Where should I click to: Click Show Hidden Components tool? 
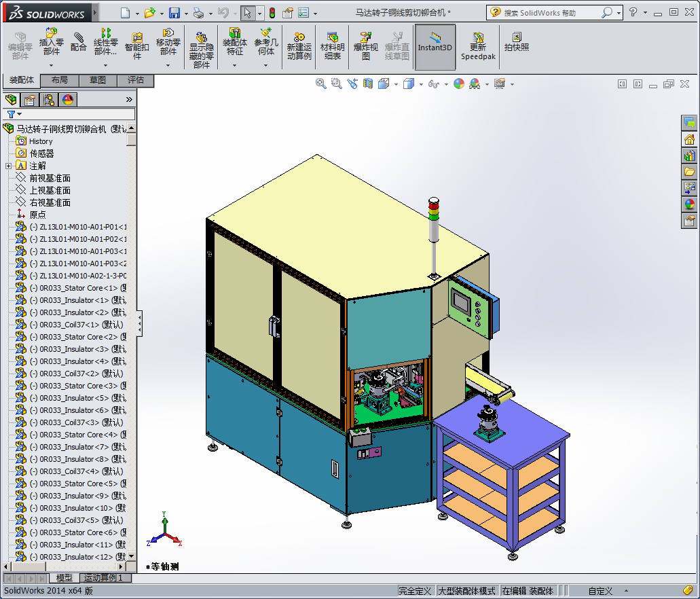click(x=202, y=50)
